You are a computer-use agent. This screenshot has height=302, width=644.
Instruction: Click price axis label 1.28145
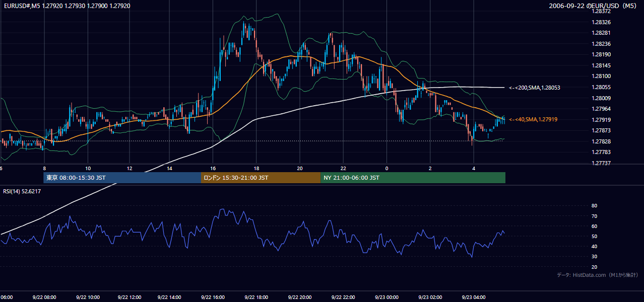pos(602,65)
